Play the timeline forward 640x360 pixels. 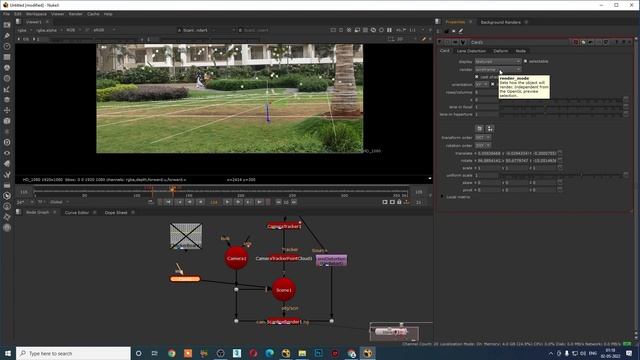pos(228,202)
